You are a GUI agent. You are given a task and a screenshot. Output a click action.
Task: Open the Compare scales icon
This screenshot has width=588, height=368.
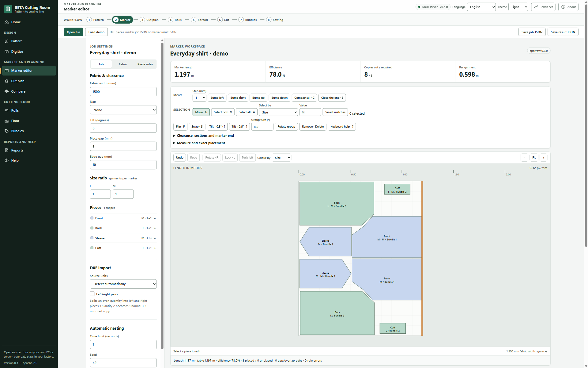coord(7,91)
